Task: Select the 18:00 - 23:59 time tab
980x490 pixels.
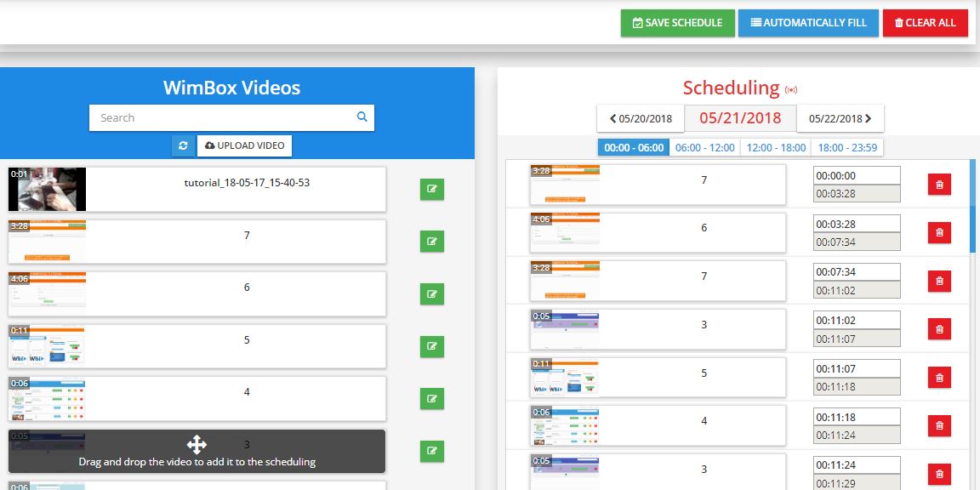Action: (x=847, y=147)
